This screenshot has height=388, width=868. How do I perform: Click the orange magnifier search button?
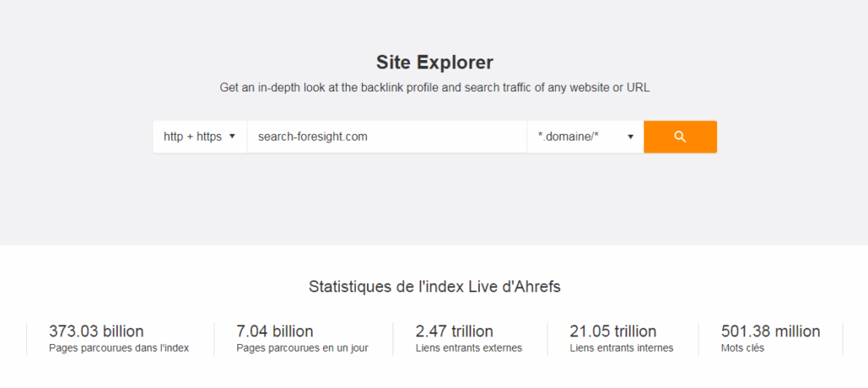680,136
